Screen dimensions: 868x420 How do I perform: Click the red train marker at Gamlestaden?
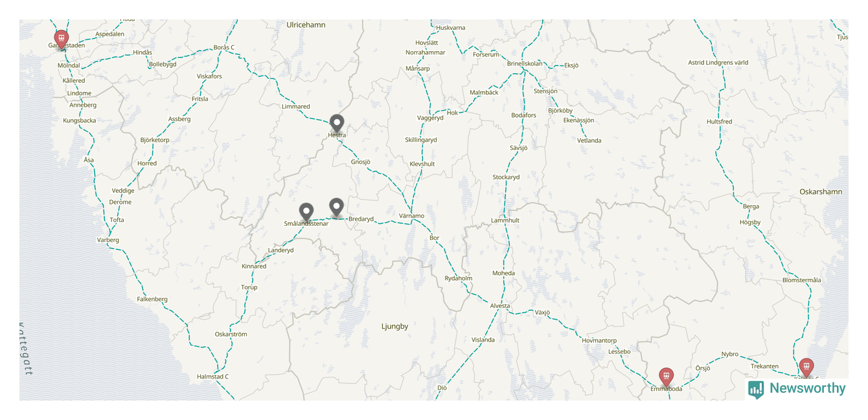coord(62,38)
